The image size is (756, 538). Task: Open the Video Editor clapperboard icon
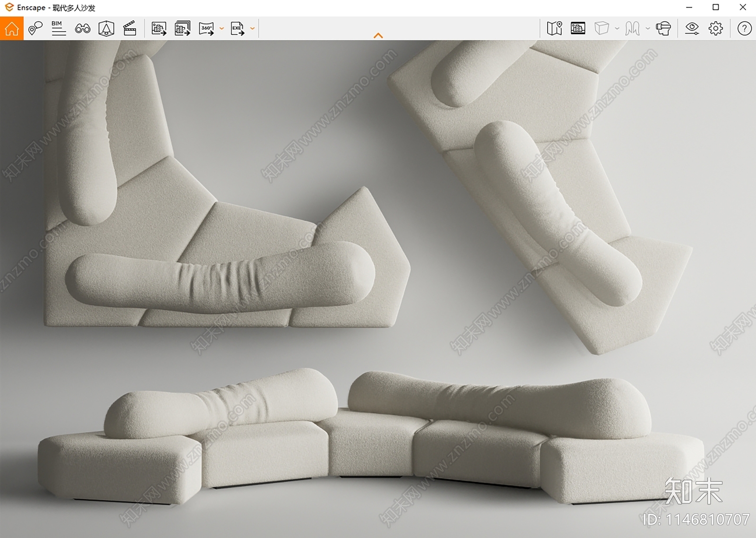(x=130, y=28)
